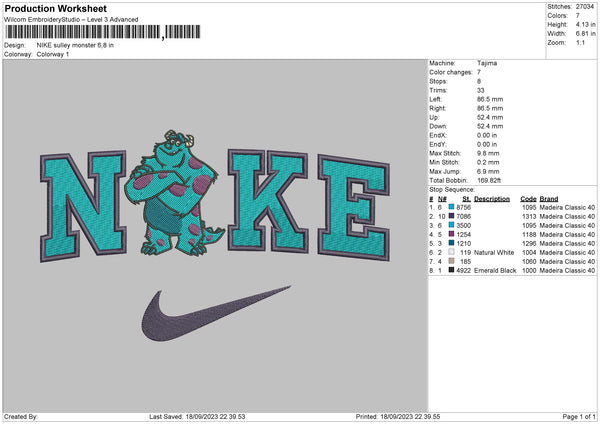Image resolution: width=600 pixels, height=424 pixels.
Task: Click the "Brand" column header
Action: pyautogui.click(x=549, y=199)
